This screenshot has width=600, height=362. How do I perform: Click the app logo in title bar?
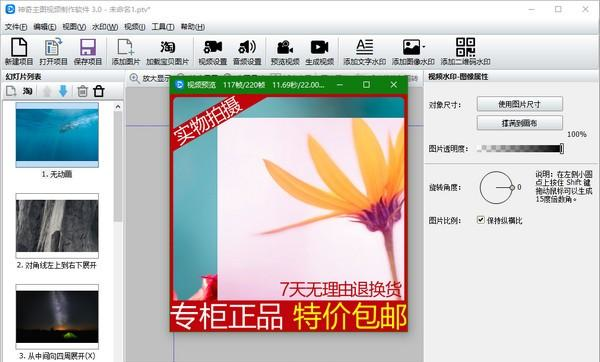[x=10, y=9]
